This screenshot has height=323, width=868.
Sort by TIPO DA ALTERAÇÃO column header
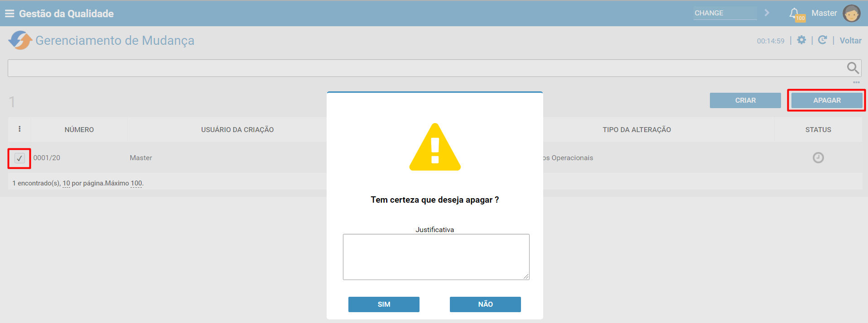637,130
